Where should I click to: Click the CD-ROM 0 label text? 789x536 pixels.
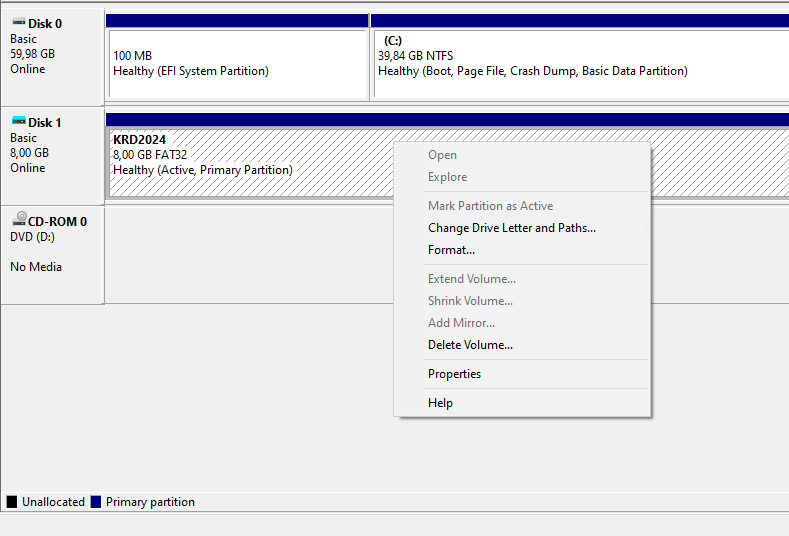(x=57, y=222)
